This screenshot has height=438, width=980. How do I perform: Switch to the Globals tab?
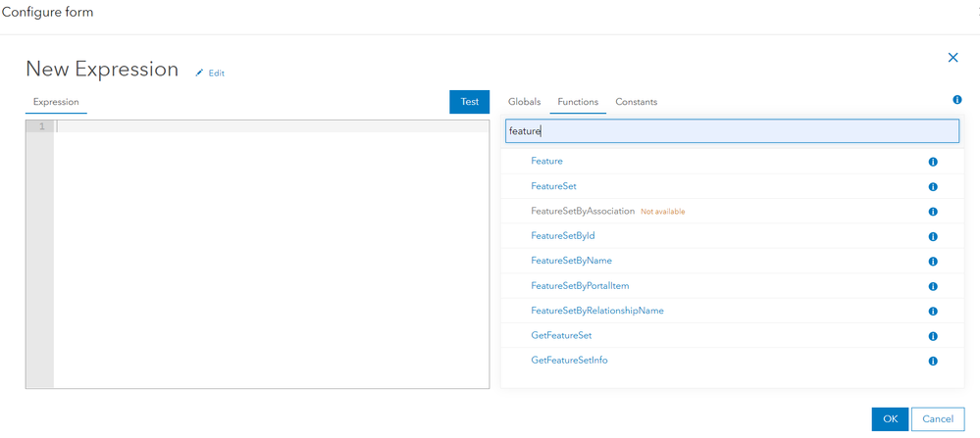pos(525,102)
